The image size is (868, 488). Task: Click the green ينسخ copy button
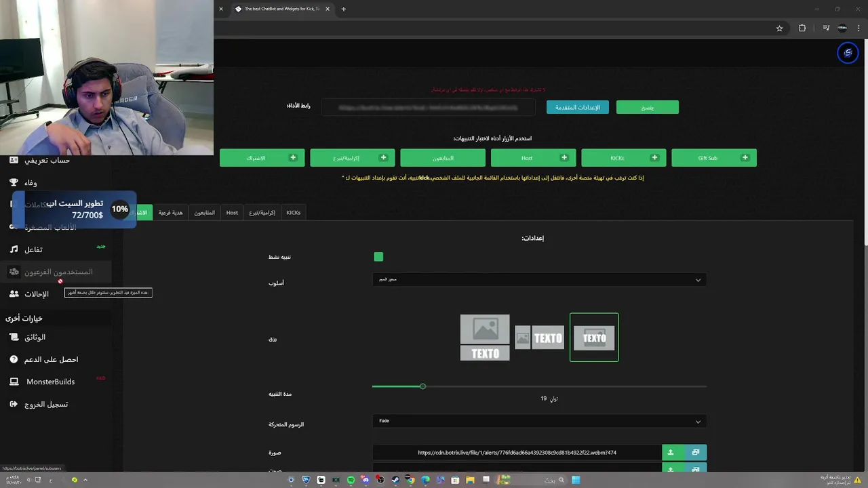tap(648, 107)
